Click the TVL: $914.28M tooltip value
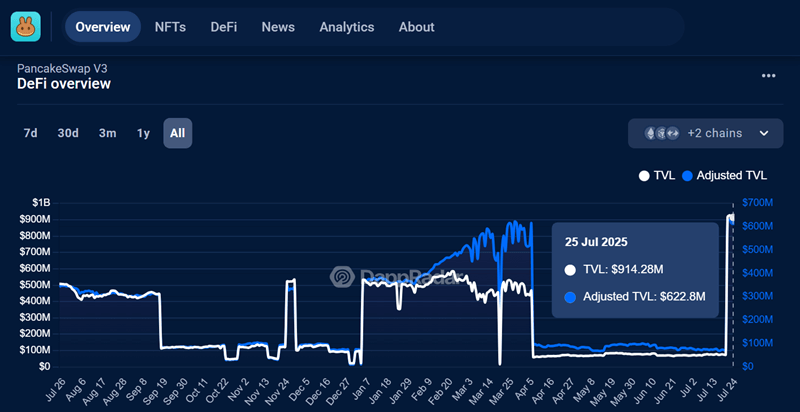800x412 pixels. (623, 270)
